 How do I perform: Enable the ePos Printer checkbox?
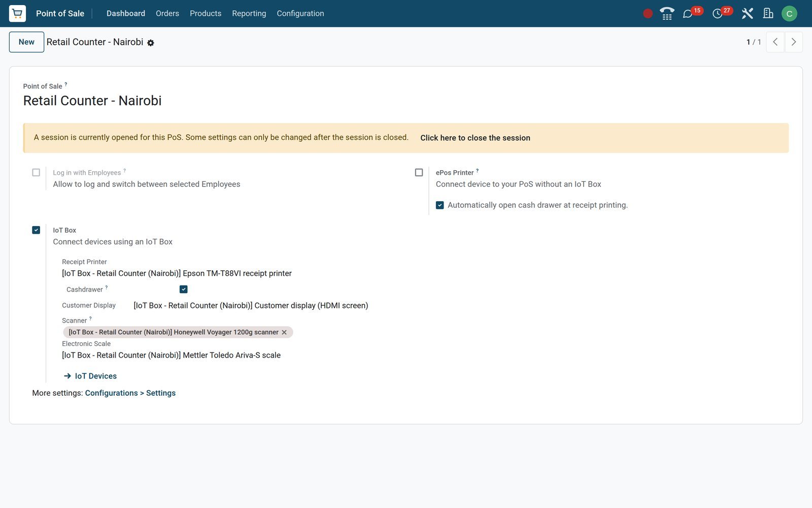coord(419,173)
